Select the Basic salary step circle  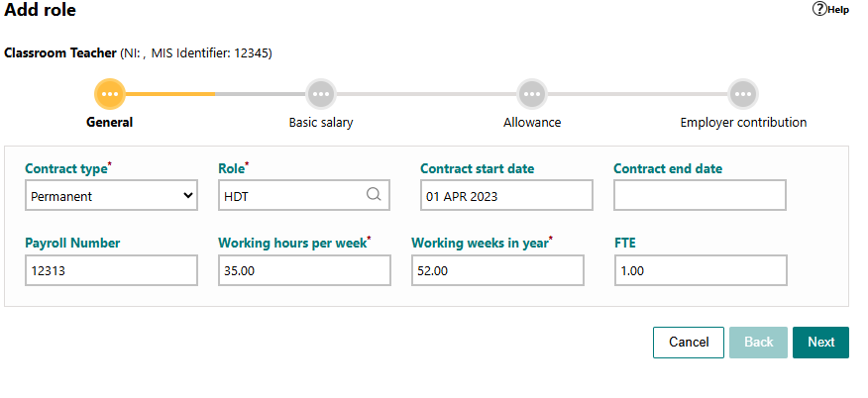click(321, 94)
